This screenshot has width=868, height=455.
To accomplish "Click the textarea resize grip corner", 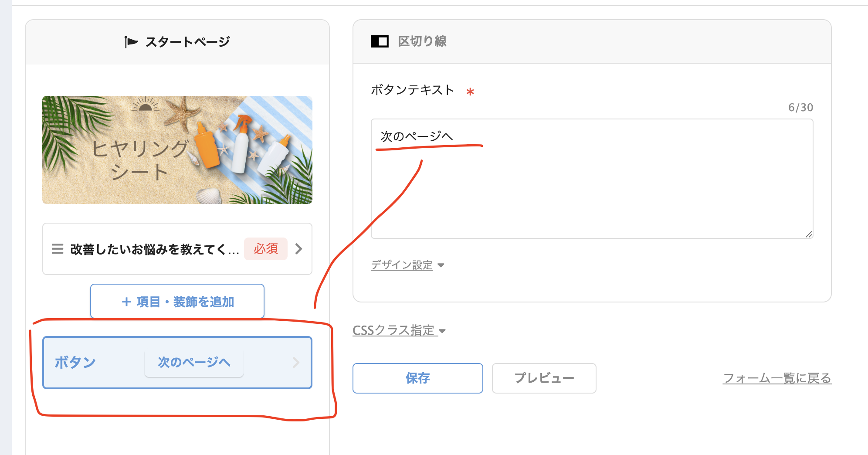I will (809, 234).
